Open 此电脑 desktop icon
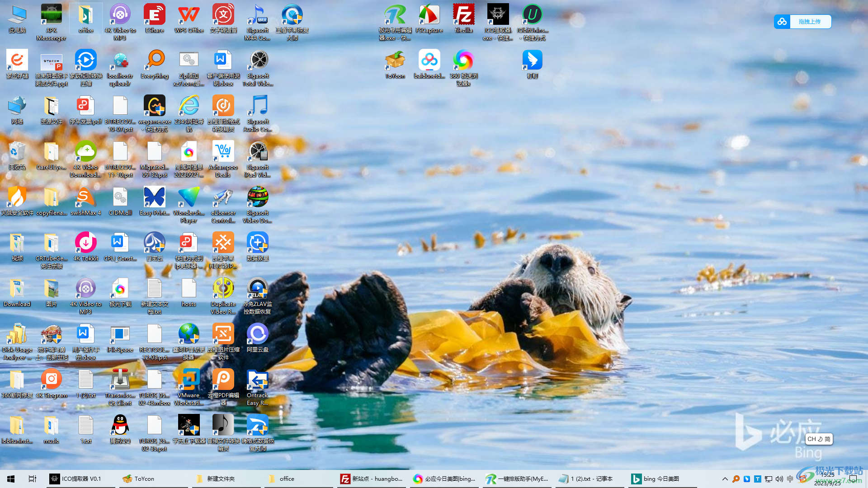This screenshot has width=868, height=488. [x=17, y=18]
